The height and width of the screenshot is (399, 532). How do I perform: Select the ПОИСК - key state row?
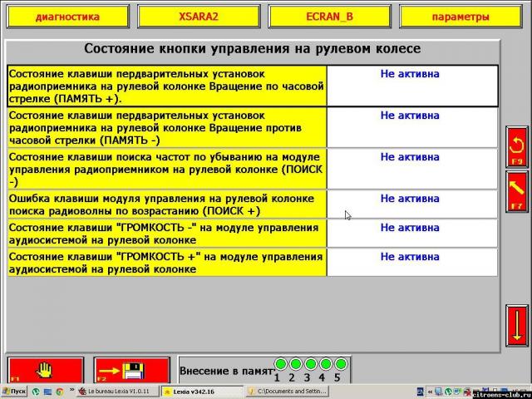pyautogui.click(x=253, y=169)
